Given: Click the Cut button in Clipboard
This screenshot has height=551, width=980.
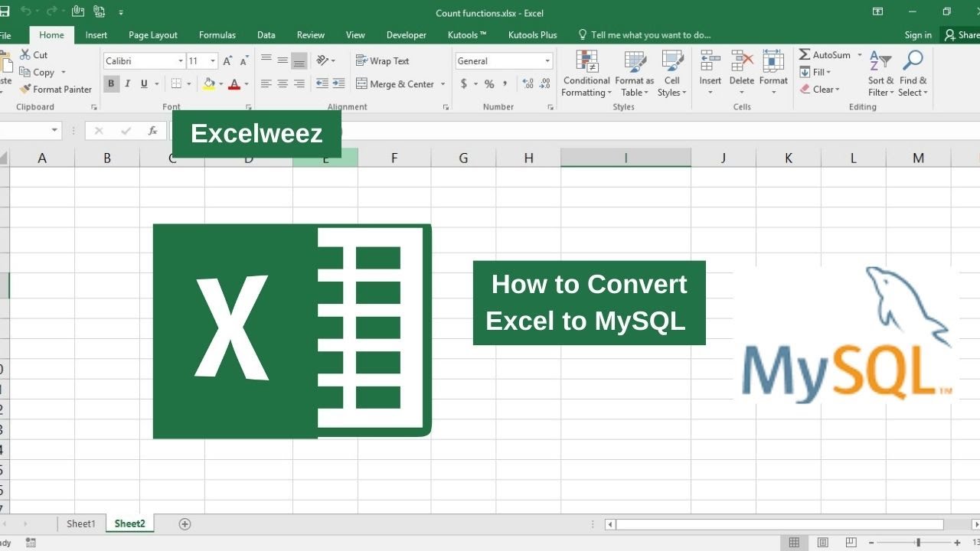Looking at the screenshot, I should [x=34, y=55].
